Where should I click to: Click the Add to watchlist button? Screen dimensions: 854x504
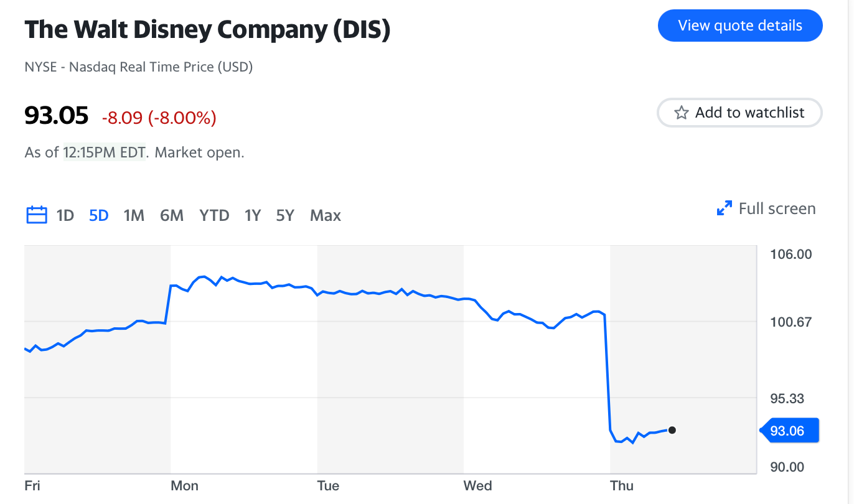[739, 113]
